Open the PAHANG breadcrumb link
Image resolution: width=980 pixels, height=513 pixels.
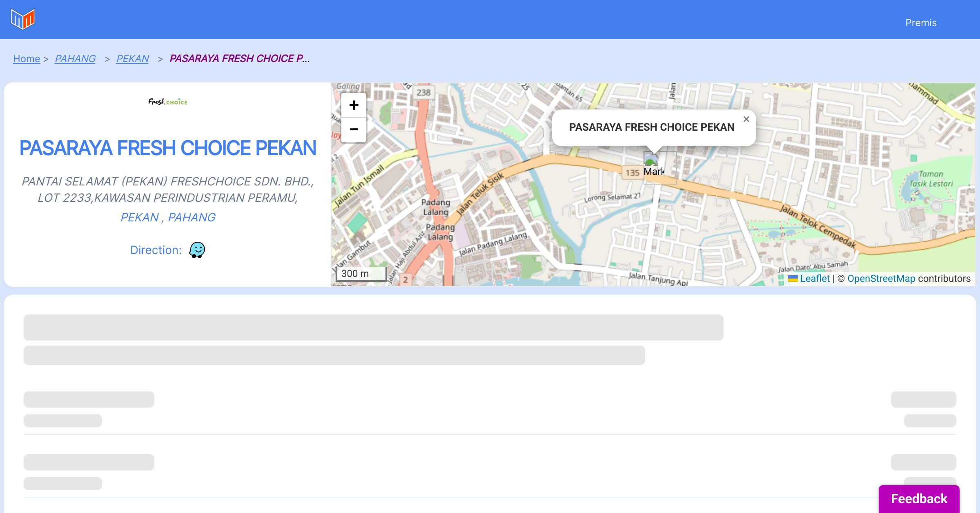[75, 59]
